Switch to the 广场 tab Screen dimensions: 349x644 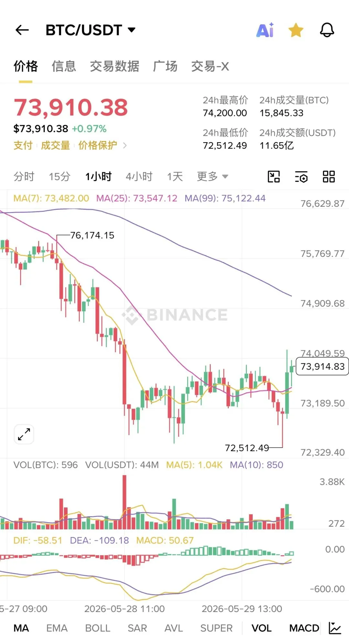click(x=165, y=66)
